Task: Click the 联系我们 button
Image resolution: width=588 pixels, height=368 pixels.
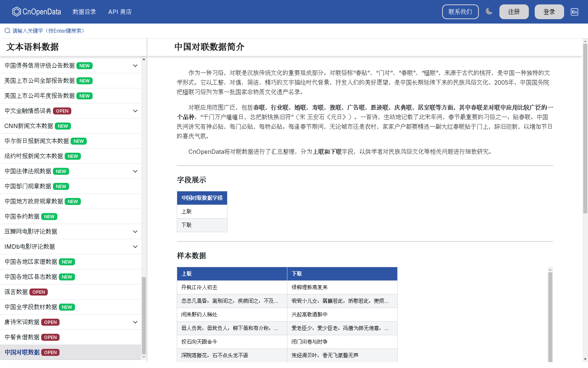Action: pyautogui.click(x=460, y=12)
